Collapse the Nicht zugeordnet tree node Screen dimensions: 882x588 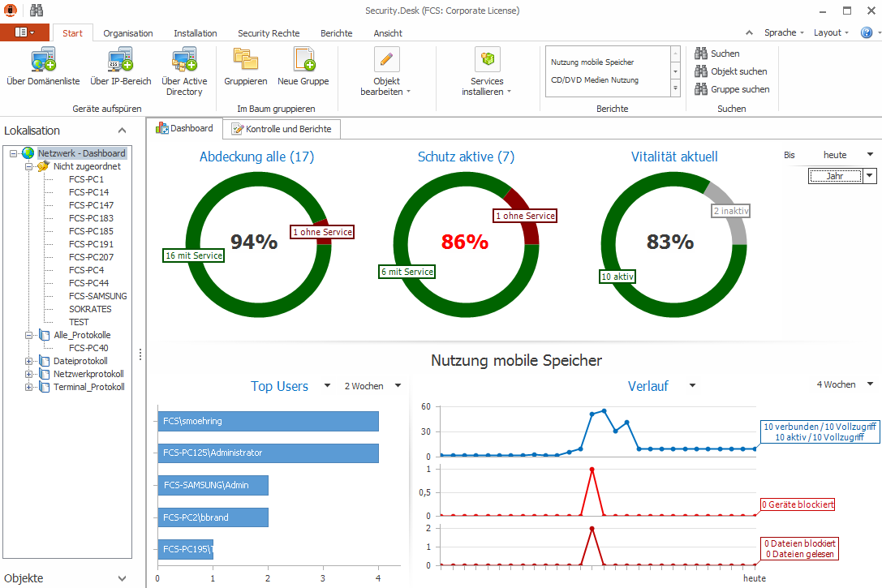[28, 166]
